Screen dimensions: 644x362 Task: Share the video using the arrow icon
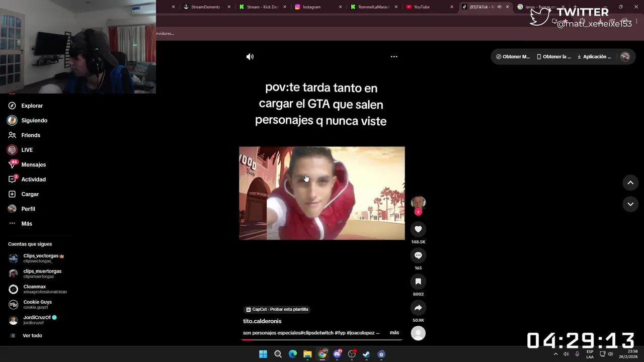tap(418, 308)
